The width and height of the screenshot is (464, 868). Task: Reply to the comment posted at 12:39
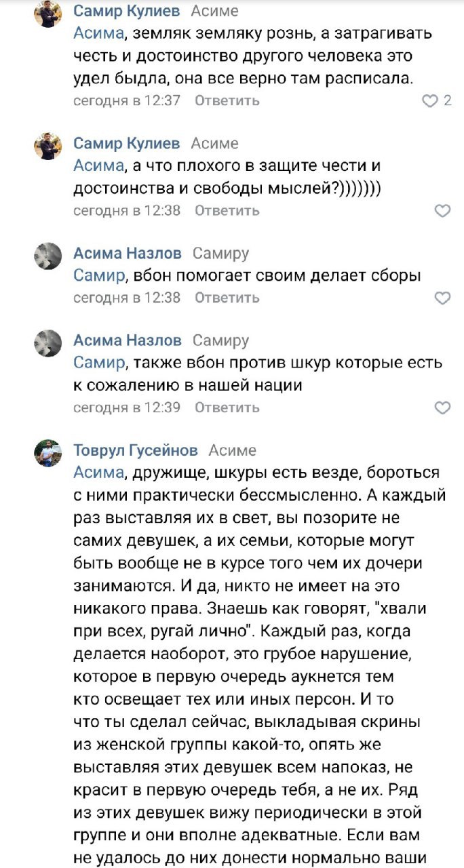(x=227, y=408)
